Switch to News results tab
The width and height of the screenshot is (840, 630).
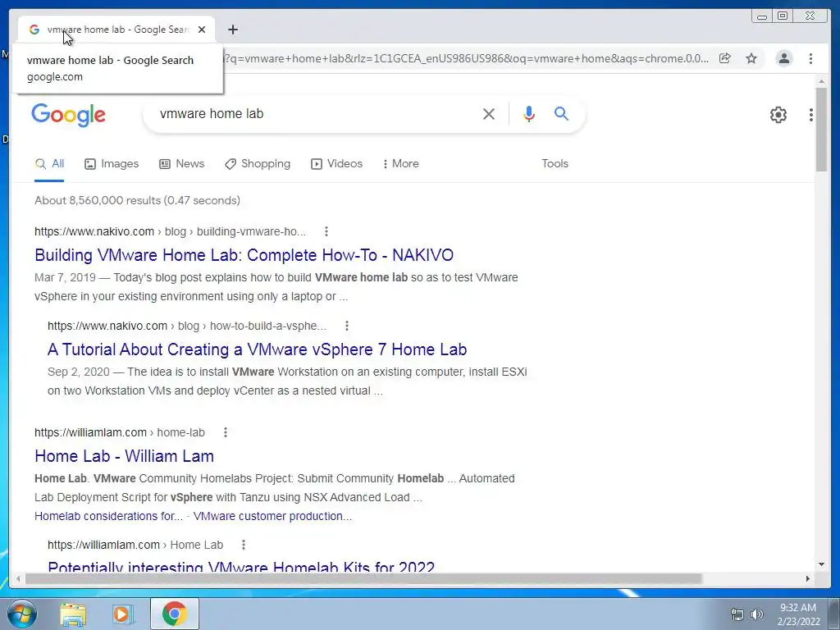[x=181, y=164]
